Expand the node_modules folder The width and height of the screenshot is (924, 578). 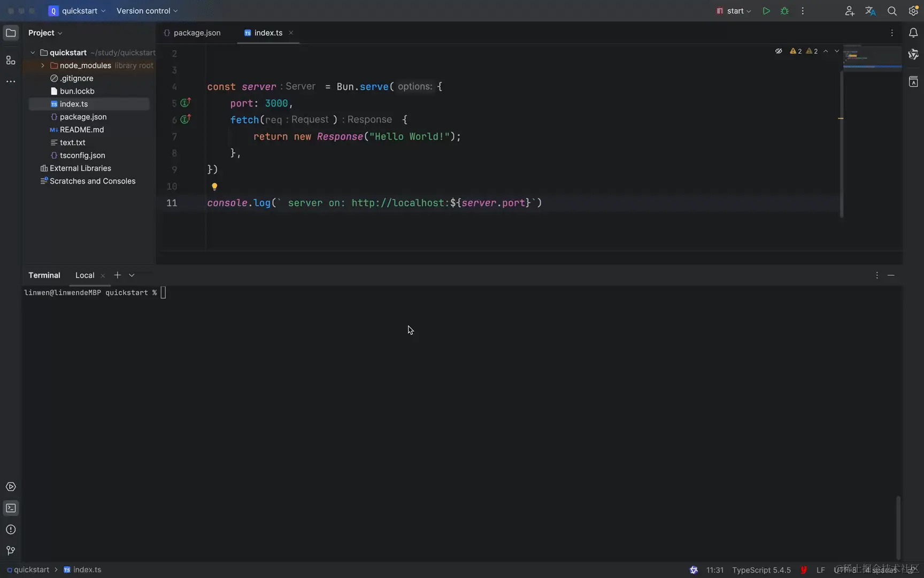[43, 65]
